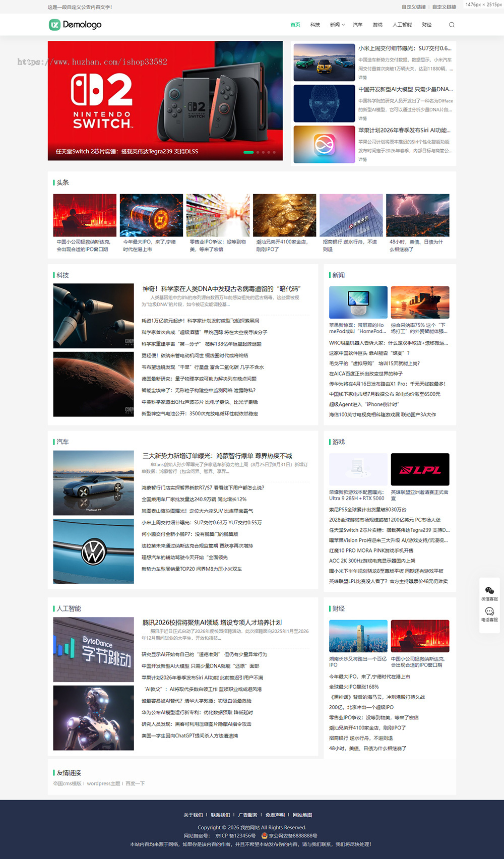Click 详情 under the Xiaomi delivery article
The height and width of the screenshot is (859, 504).
pyautogui.click(x=362, y=78)
